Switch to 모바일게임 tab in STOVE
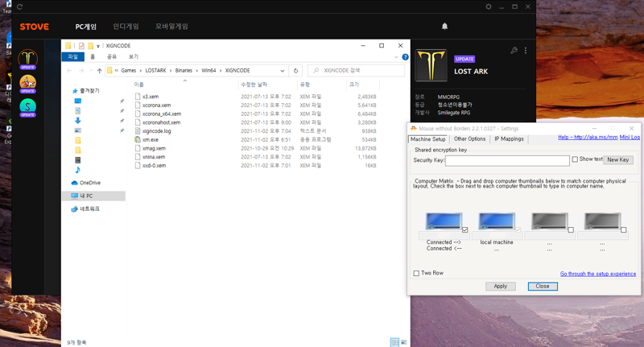Screen dimensions: 644x347 pyautogui.click(x=171, y=27)
